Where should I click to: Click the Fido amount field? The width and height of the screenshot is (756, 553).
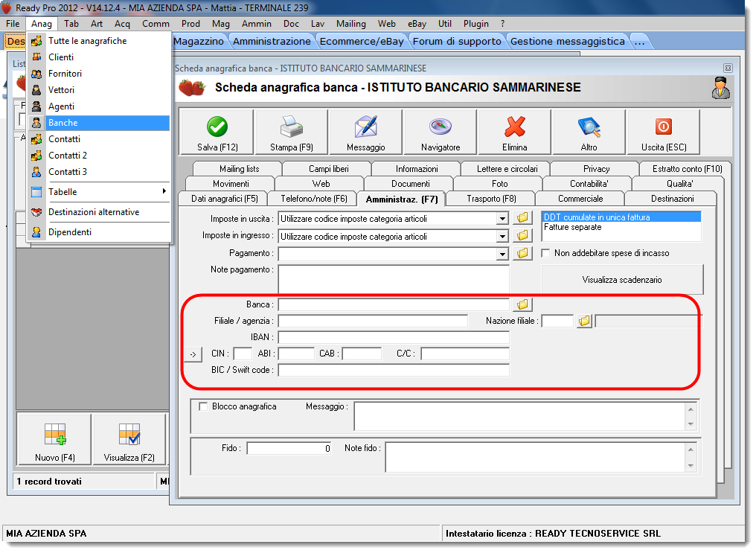tap(289, 448)
